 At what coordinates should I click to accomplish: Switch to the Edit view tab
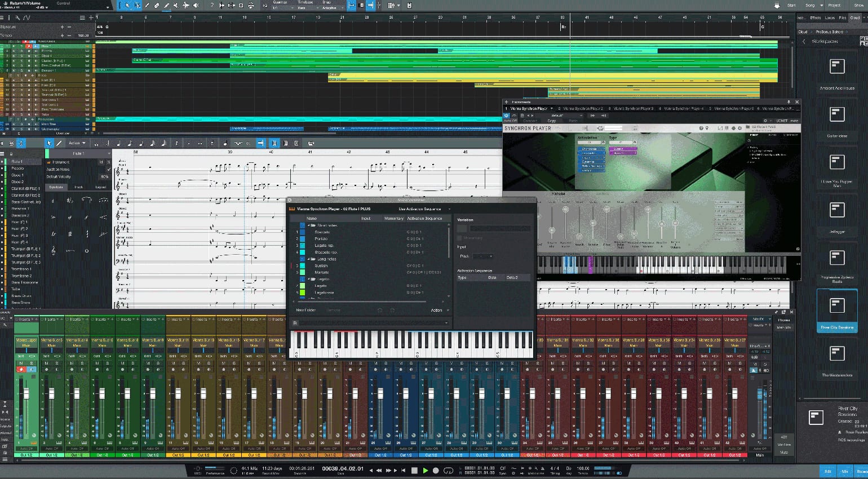pos(827,471)
